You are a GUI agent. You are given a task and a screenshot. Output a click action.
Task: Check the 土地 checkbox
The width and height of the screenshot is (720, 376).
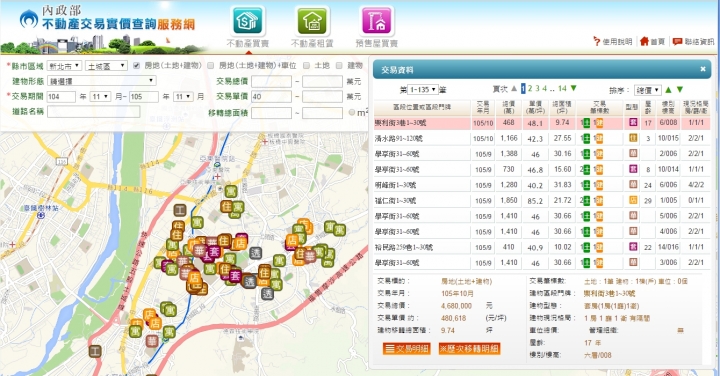(x=306, y=66)
